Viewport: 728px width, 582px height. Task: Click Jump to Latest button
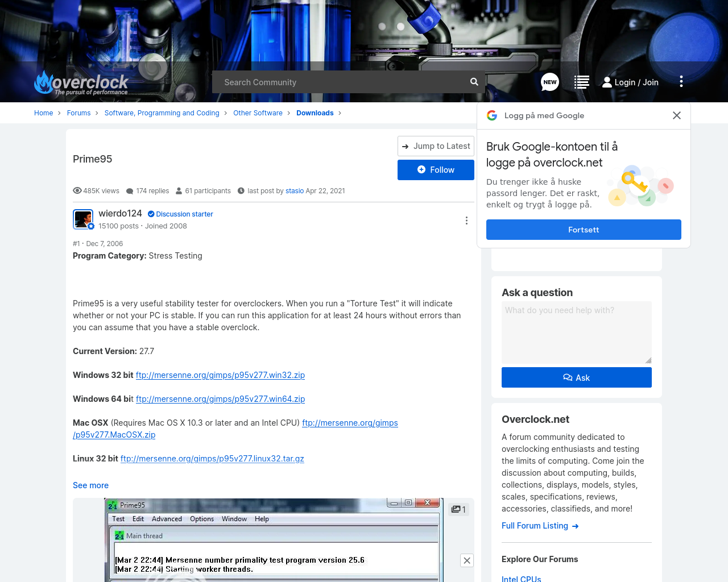pyautogui.click(x=436, y=146)
